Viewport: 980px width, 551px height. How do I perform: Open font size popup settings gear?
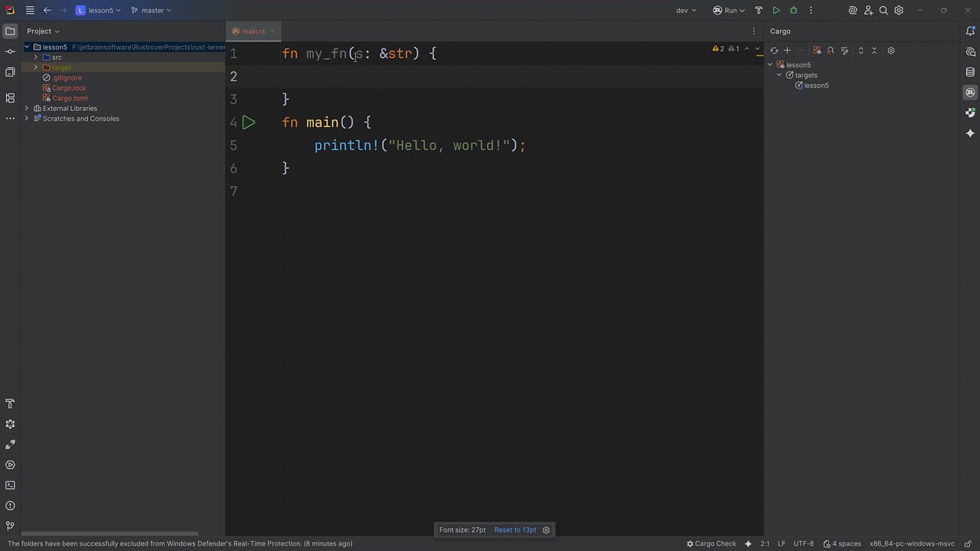tap(546, 530)
